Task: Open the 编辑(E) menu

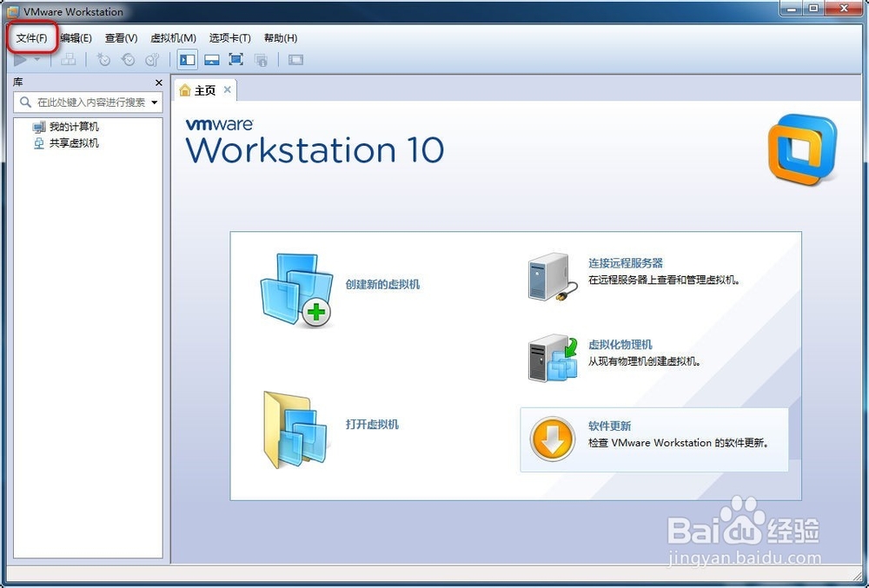Action: click(x=76, y=38)
